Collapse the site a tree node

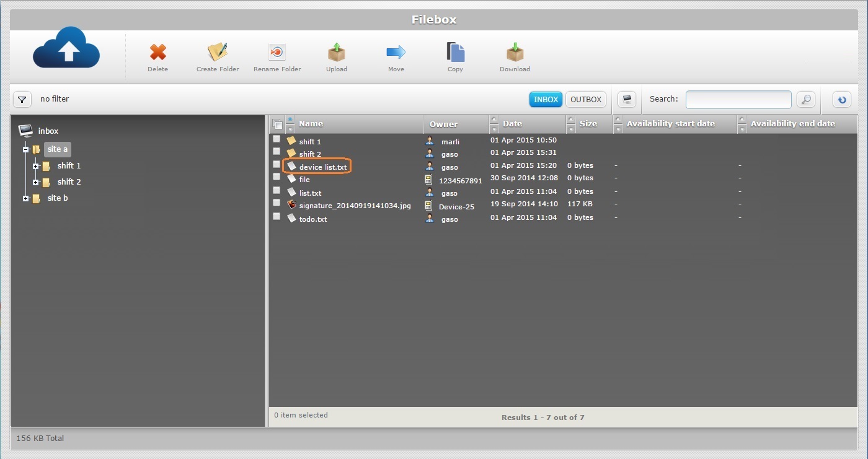pyautogui.click(x=26, y=149)
